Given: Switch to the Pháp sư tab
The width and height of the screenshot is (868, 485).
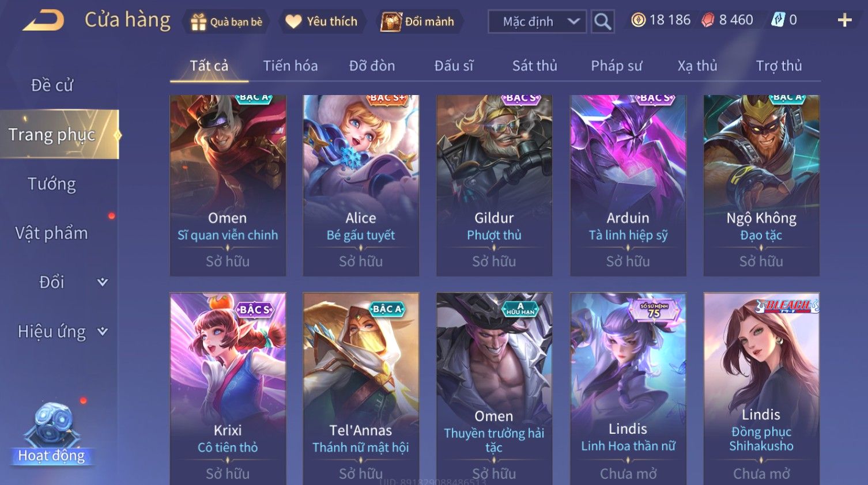Looking at the screenshot, I should pyautogui.click(x=616, y=66).
